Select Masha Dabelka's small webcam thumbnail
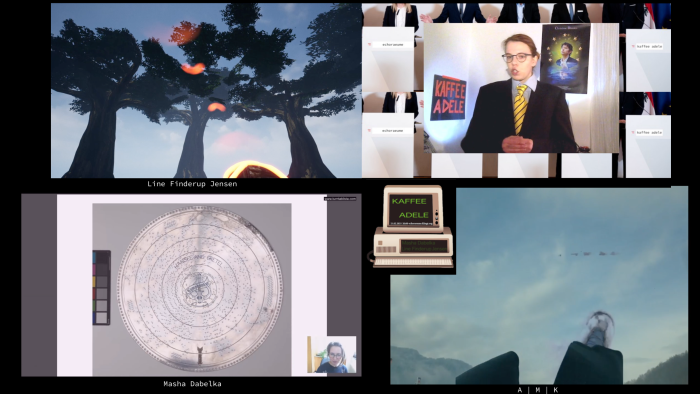The height and width of the screenshot is (394, 700). pyautogui.click(x=332, y=355)
